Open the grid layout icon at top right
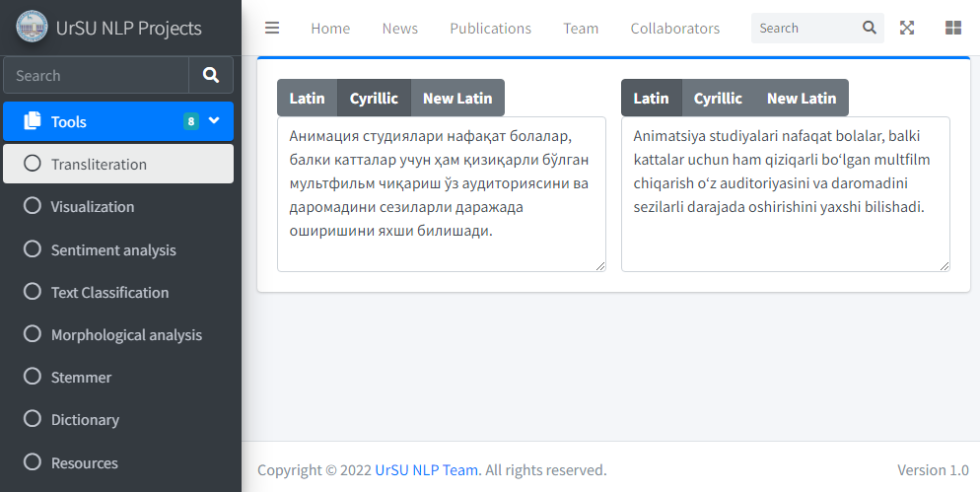 click(x=952, y=28)
